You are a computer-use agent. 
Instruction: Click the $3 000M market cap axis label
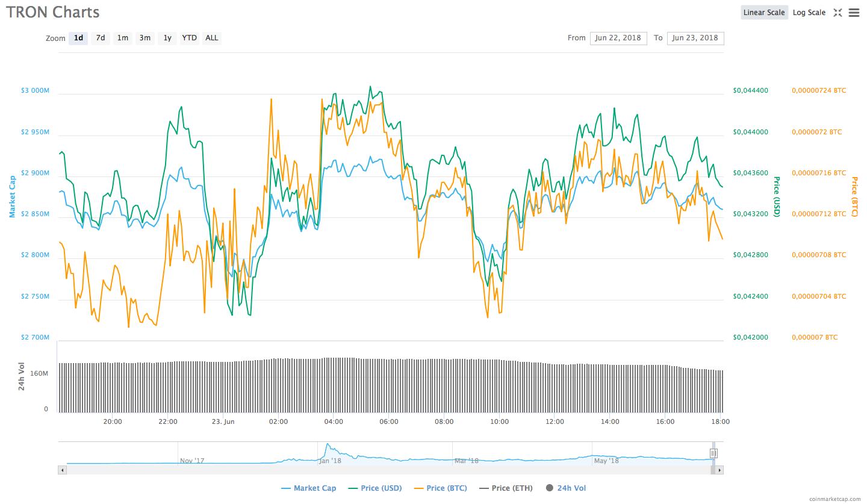click(35, 91)
